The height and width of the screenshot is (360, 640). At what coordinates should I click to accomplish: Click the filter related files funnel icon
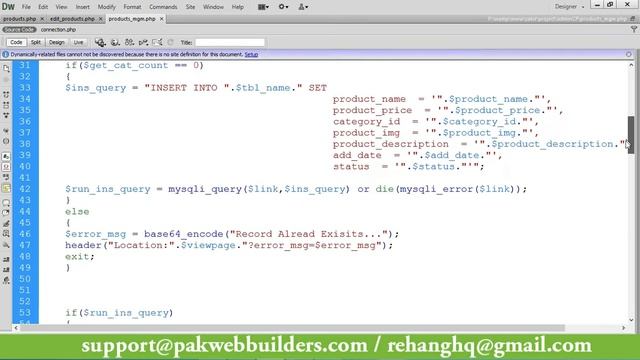[633, 29]
